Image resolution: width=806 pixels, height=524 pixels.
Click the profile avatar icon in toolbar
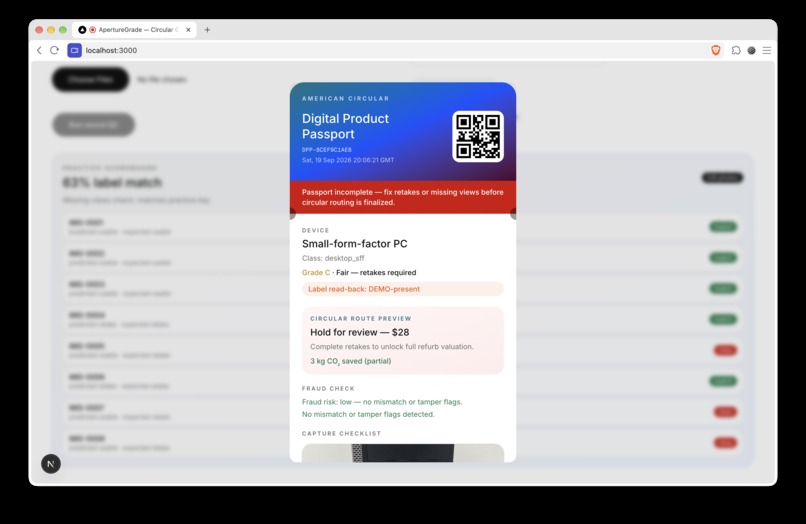click(x=752, y=50)
